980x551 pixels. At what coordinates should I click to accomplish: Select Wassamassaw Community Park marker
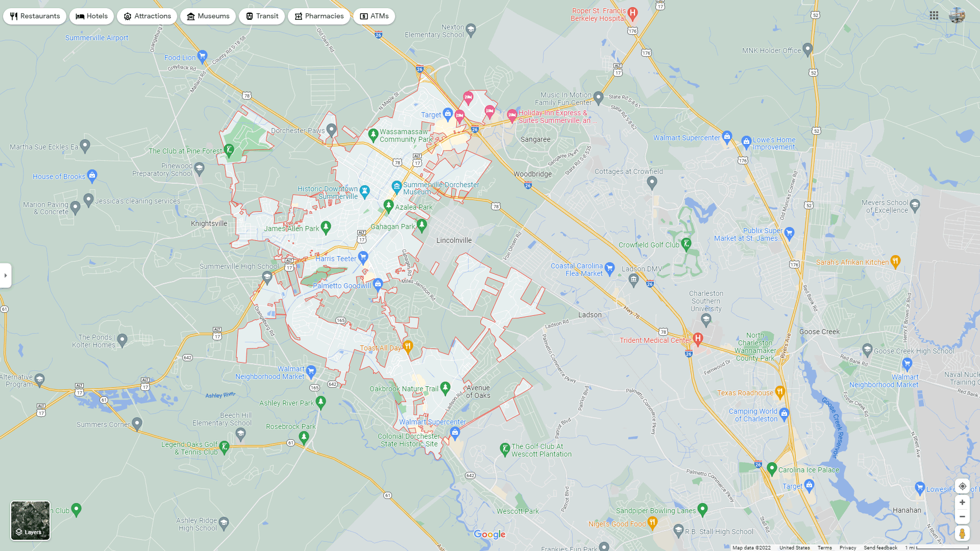point(373,135)
